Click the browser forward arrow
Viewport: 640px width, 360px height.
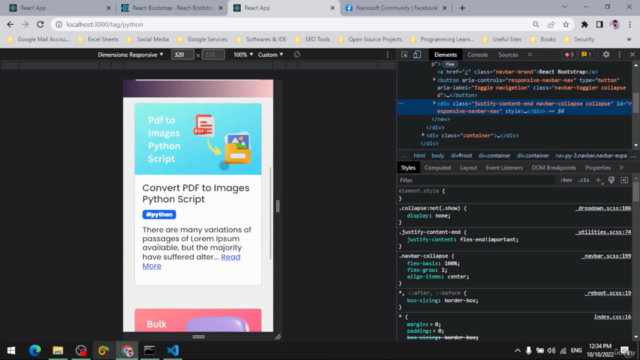[x=25, y=24]
